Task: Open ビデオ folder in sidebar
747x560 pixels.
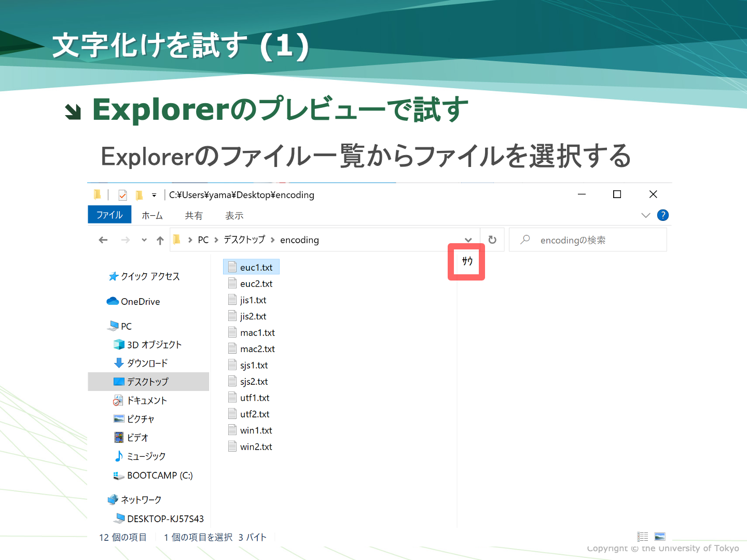Action: (x=131, y=438)
